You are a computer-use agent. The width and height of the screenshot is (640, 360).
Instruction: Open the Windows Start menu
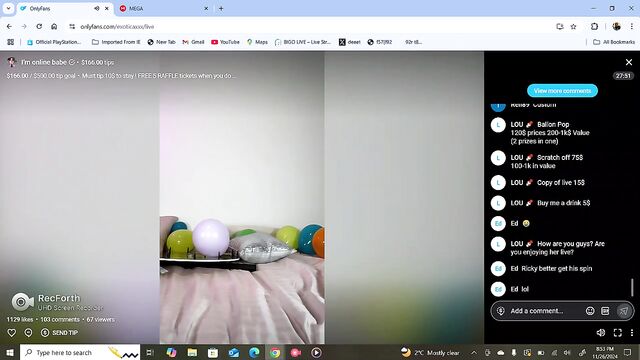10,352
